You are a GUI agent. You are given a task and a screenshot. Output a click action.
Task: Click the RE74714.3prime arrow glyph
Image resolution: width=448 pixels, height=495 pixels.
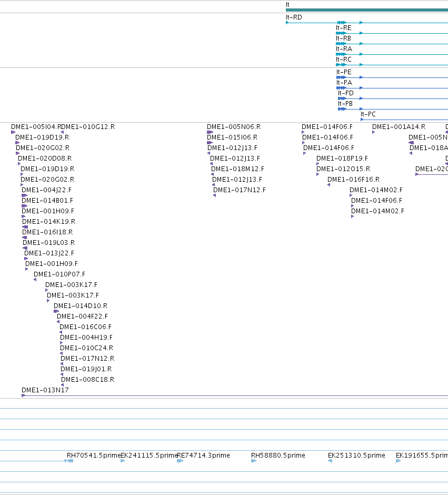point(180,461)
